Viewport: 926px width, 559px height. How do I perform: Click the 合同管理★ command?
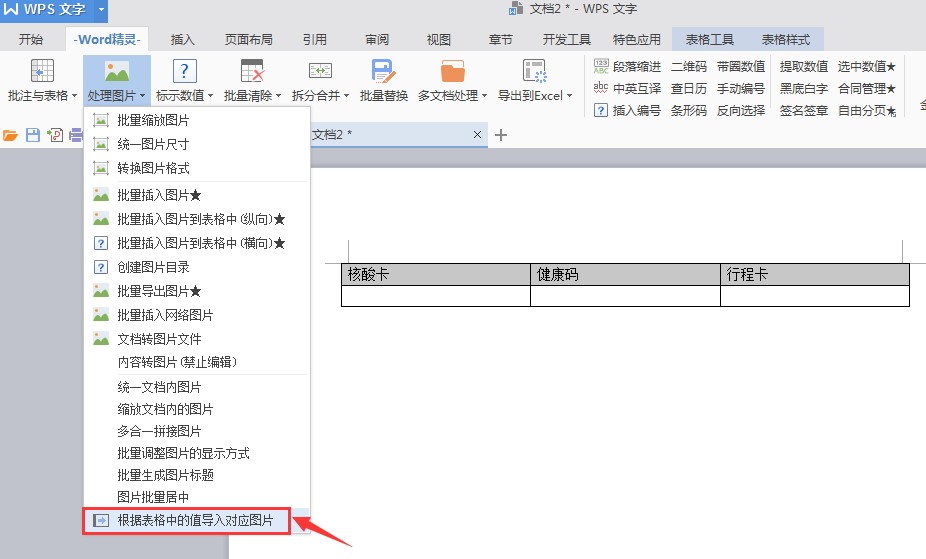[x=867, y=89]
